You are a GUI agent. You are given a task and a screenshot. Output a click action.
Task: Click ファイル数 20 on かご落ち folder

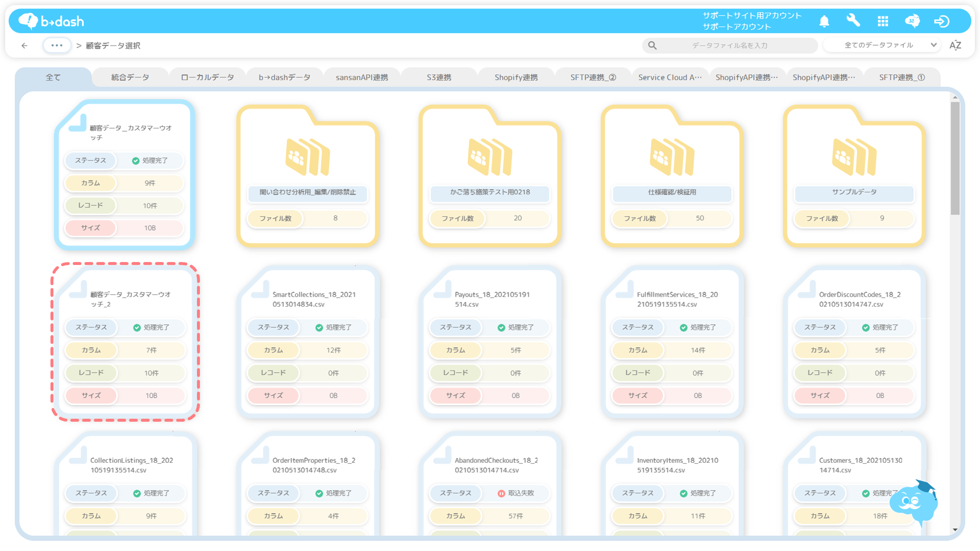click(x=490, y=218)
